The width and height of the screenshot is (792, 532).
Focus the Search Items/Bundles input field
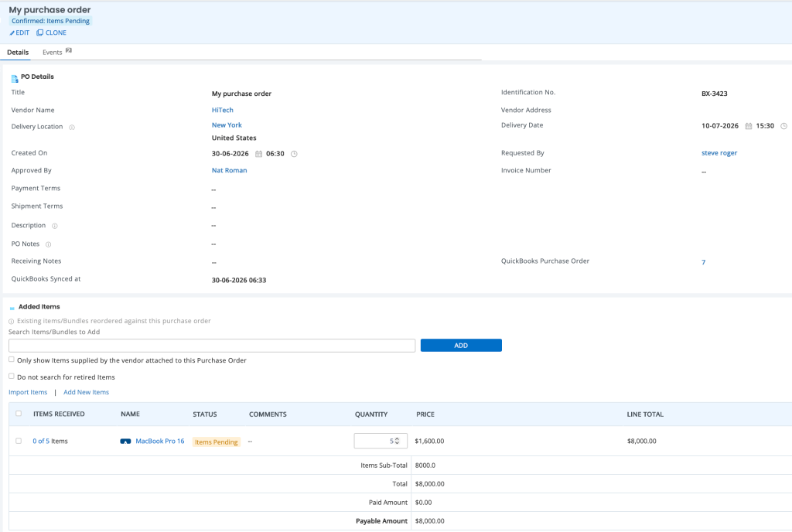(x=212, y=346)
